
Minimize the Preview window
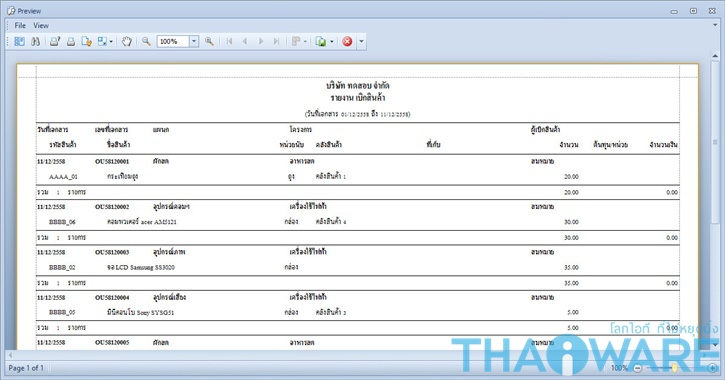click(x=674, y=11)
